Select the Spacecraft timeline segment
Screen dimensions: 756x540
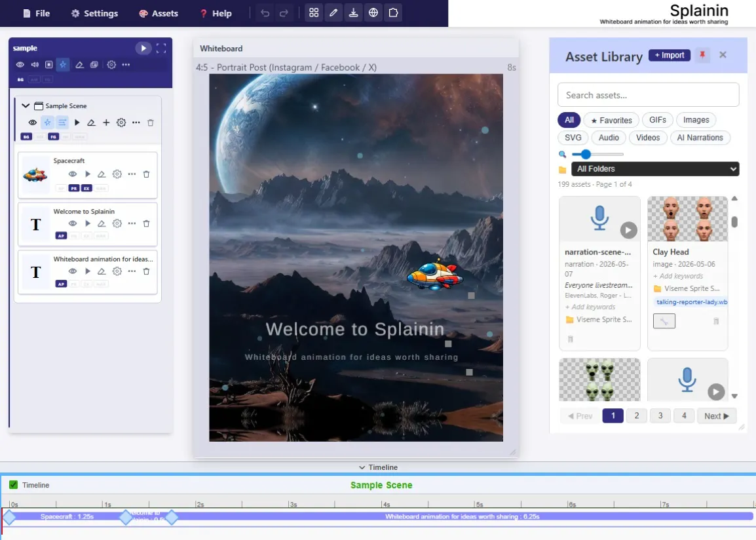(67, 516)
